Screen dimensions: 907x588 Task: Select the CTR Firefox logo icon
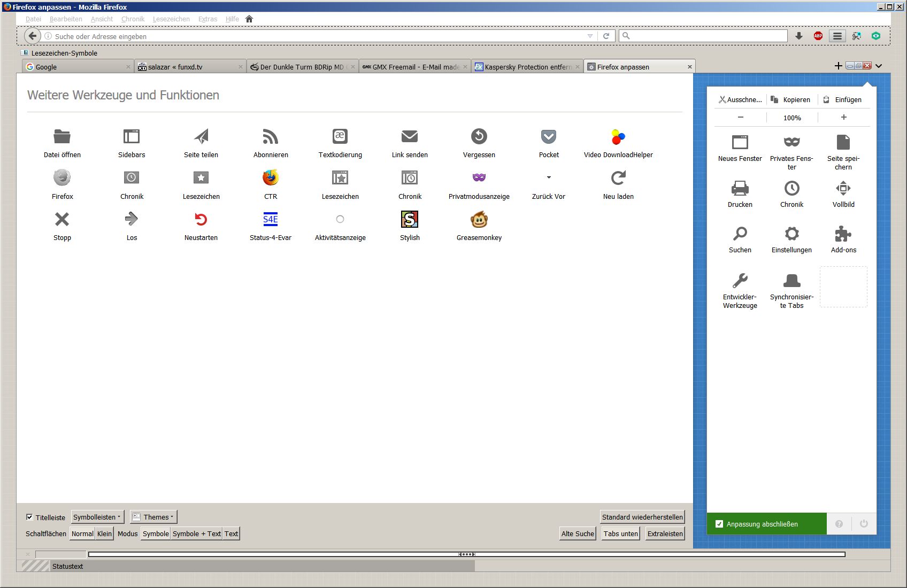(271, 177)
